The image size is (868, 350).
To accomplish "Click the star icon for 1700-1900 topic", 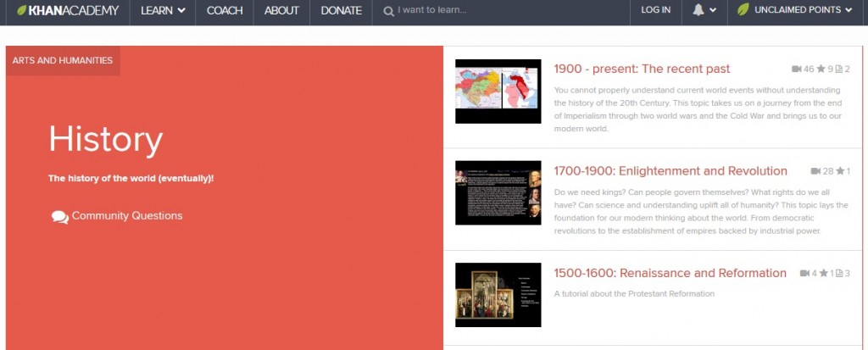I will (x=840, y=171).
